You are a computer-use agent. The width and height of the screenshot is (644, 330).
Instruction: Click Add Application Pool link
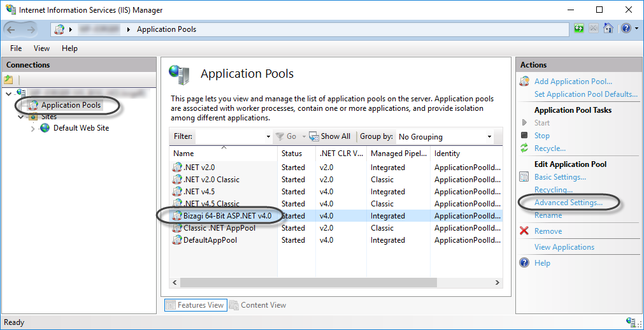click(573, 82)
